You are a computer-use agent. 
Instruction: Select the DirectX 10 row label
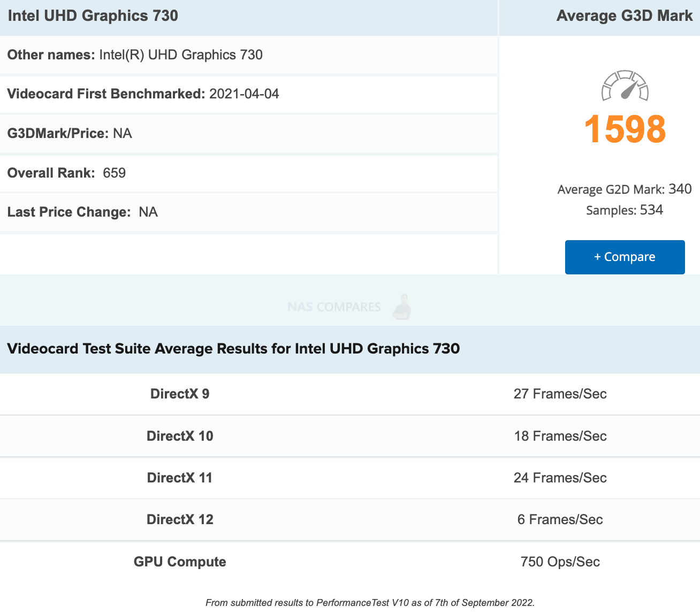pyautogui.click(x=180, y=436)
